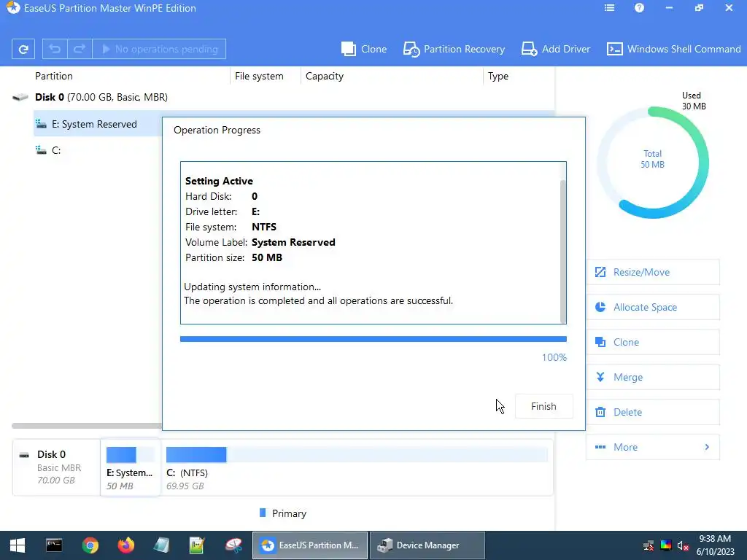
Task: Click 'The operation is completed' message text
Action: 319,301
